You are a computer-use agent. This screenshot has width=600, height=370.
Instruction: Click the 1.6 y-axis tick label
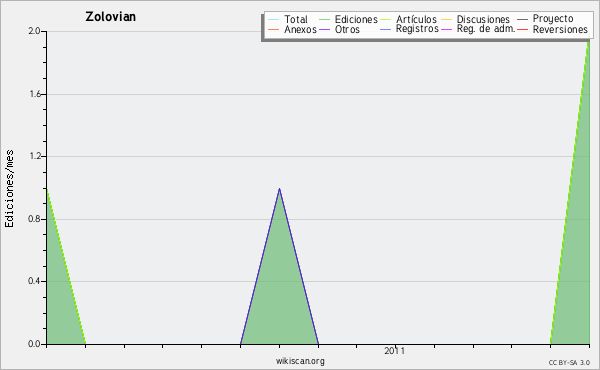coord(35,94)
